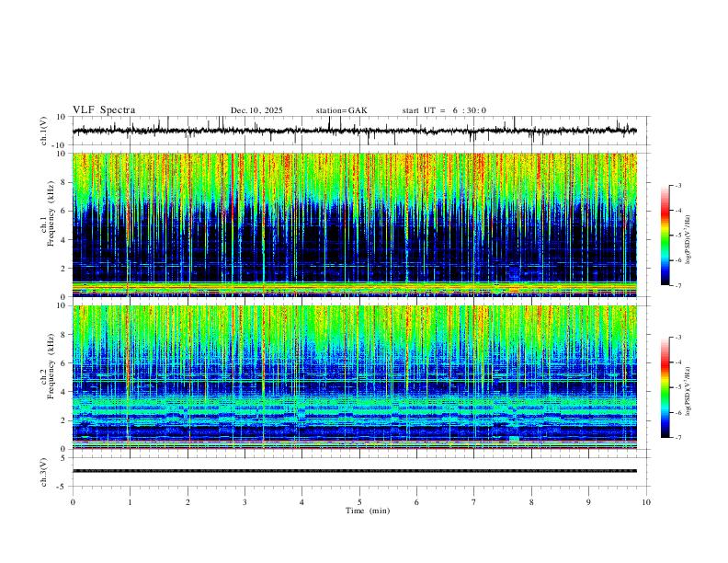Click inside the ch.1 spectrogram panel
This screenshot has width=728, height=563.
(355, 224)
